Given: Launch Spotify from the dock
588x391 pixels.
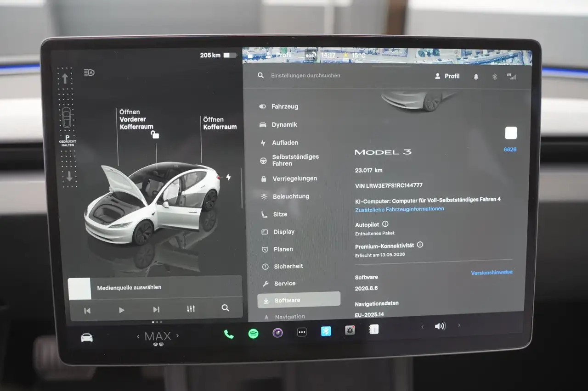Looking at the screenshot, I should (253, 334).
